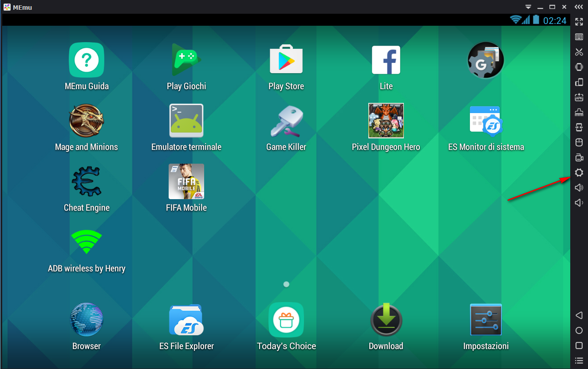Open MEmu title bar dropdown menu
The image size is (588, 369).
pyautogui.click(x=528, y=7)
